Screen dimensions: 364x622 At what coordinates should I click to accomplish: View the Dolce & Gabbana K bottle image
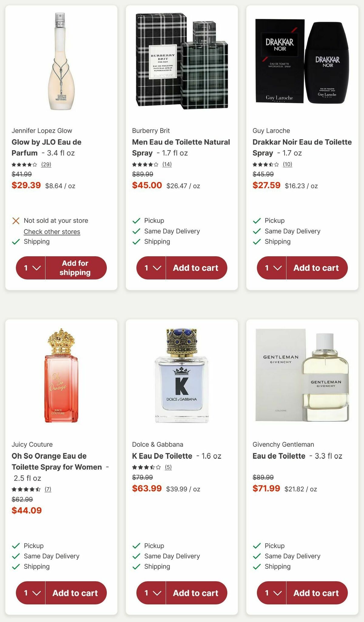(182, 376)
